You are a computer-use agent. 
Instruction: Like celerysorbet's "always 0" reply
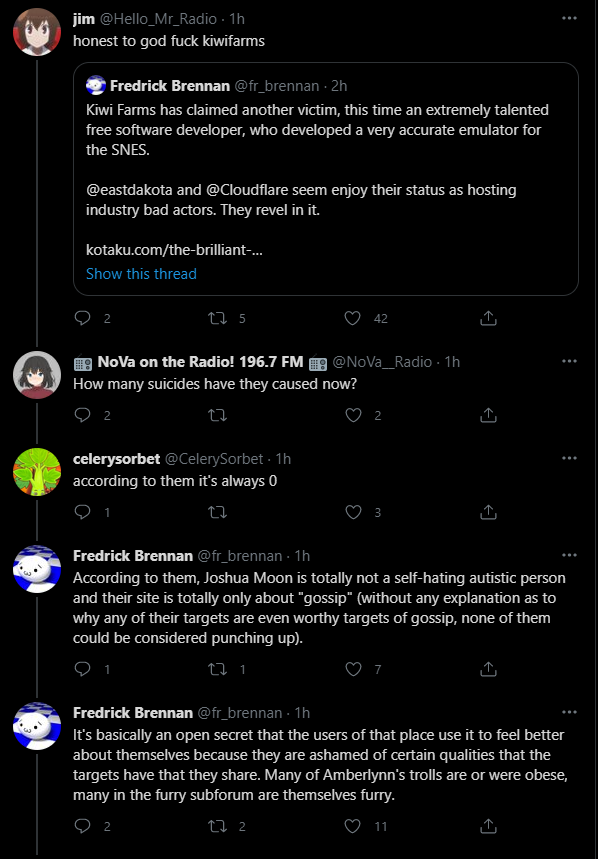pos(353,512)
